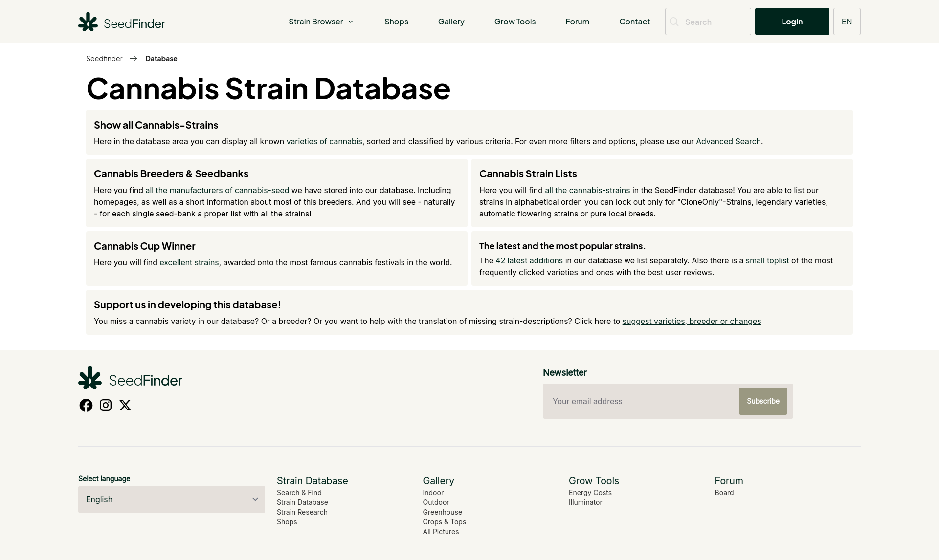This screenshot has height=560, width=939.
Task: Open footer Shops link
Action: pos(287,522)
